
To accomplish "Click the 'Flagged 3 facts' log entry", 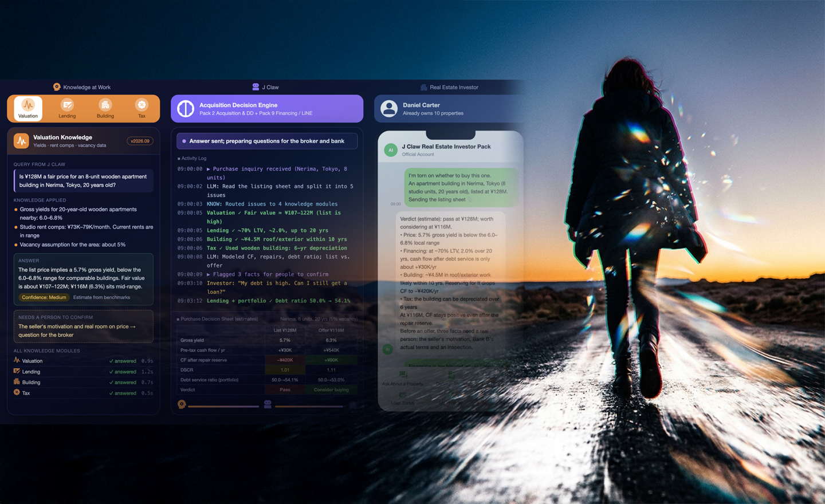I will (x=253, y=274).
